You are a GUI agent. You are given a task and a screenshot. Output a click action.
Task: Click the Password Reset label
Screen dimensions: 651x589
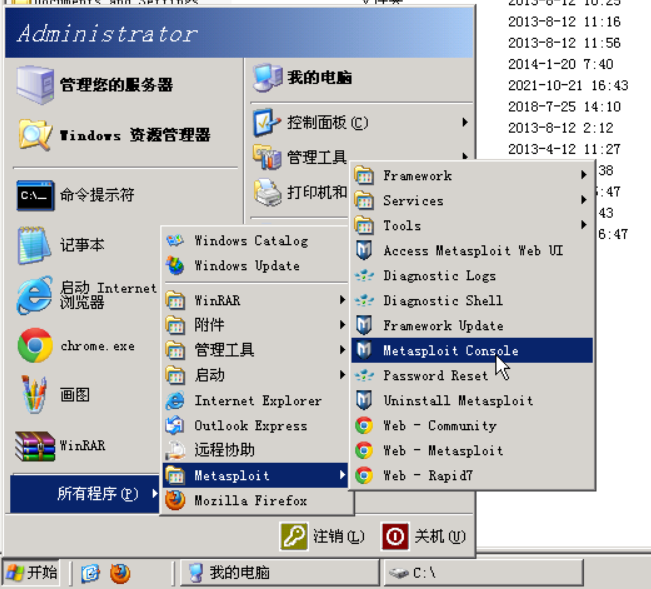click(x=436, y=376)
